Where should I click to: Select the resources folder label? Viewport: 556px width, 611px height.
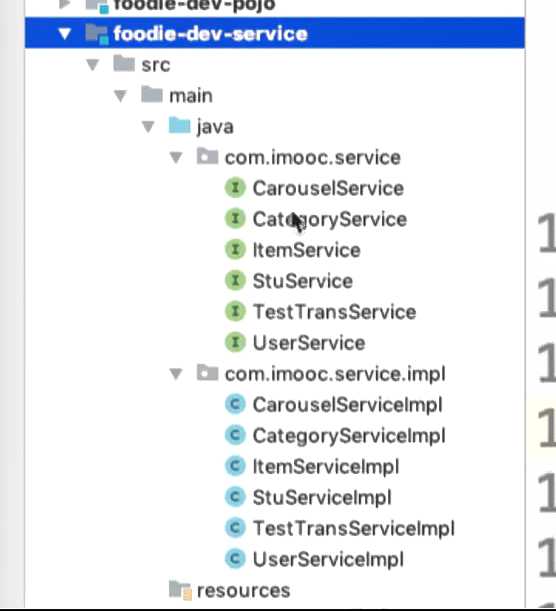pyautogui.click(x=244, y=591)
